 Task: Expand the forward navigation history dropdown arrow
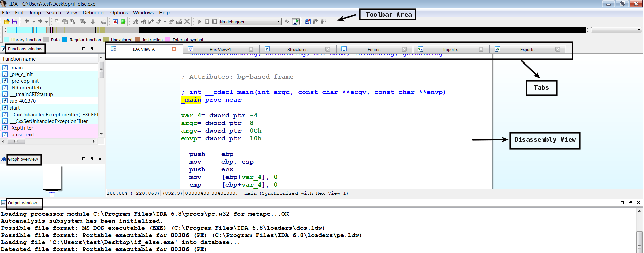(46, 22)
